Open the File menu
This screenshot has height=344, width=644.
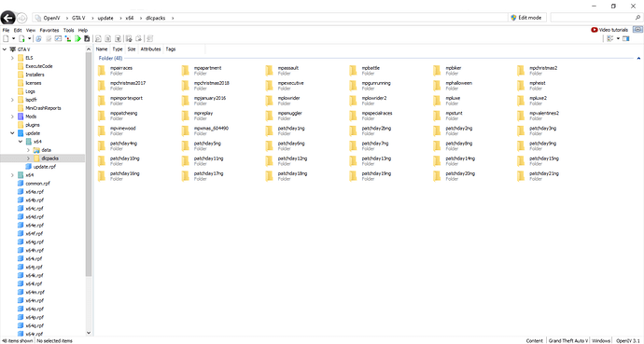click(x=6, y=30)
